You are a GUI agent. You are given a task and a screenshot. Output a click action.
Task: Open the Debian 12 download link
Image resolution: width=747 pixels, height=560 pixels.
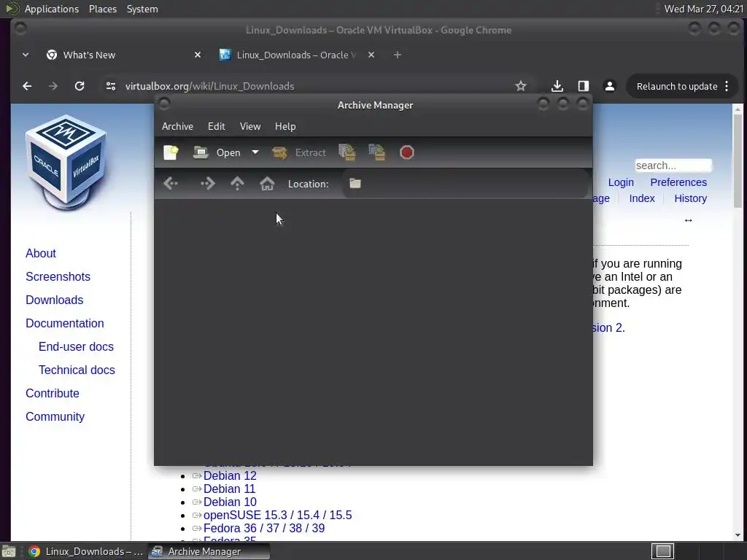[x=230, y=475]
